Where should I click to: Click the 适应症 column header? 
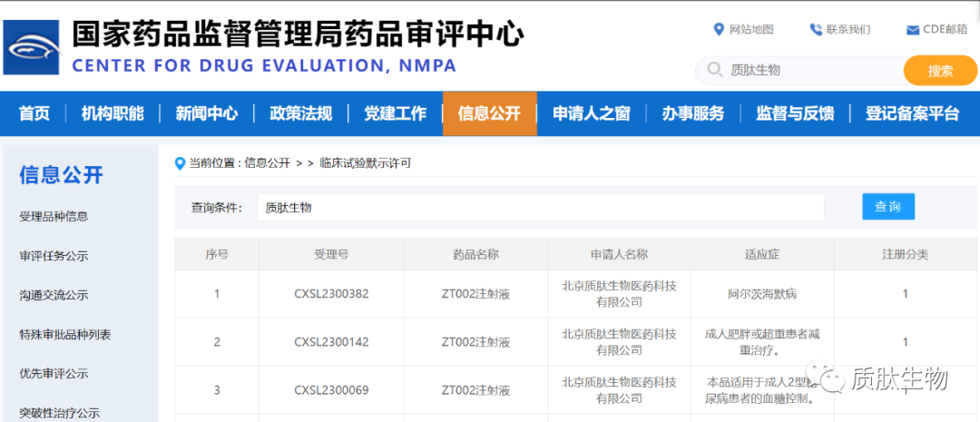coord(762,254)
